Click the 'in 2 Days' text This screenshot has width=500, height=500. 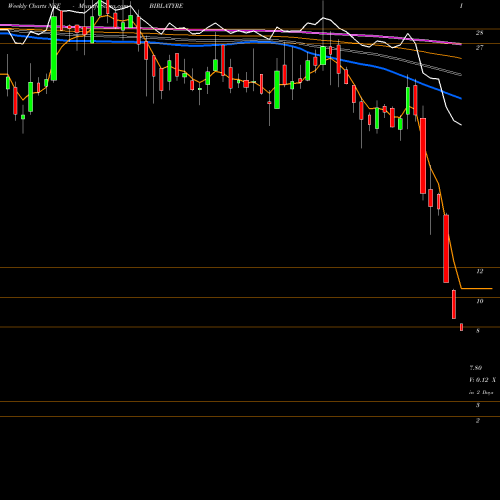(x=481, y=393)
